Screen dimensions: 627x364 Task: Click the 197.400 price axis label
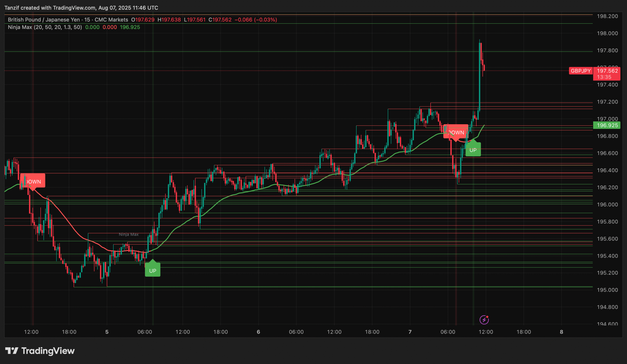click(607, 85)
